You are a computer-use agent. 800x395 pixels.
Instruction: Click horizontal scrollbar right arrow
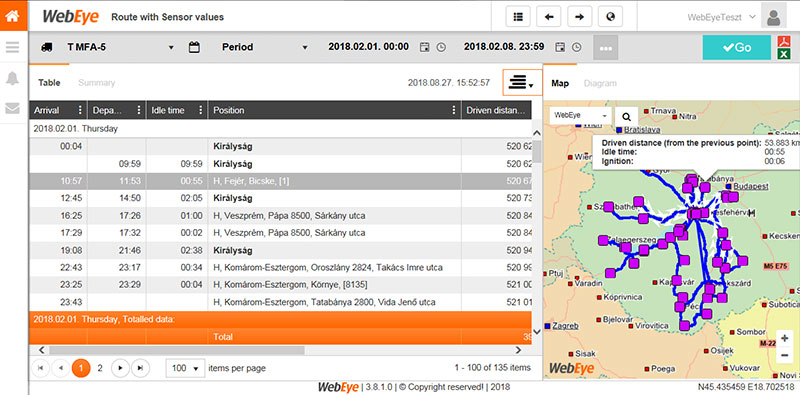[x=518, y=351]
